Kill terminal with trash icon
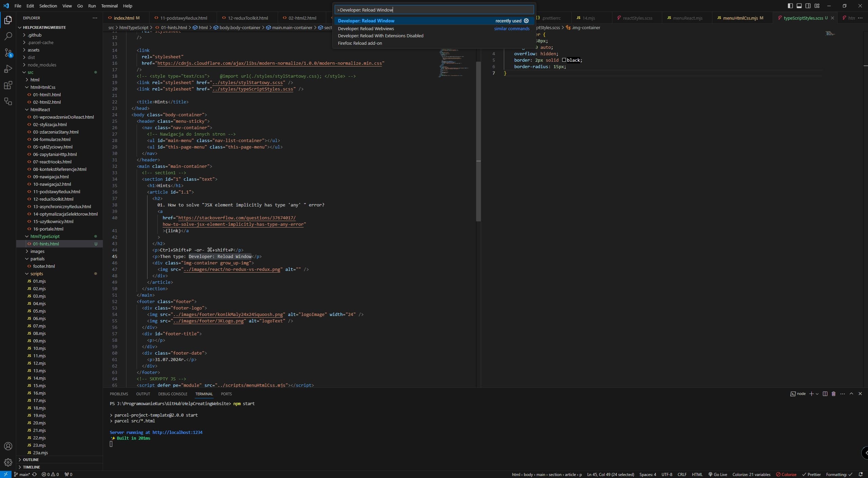 click(x=833, y=394)
